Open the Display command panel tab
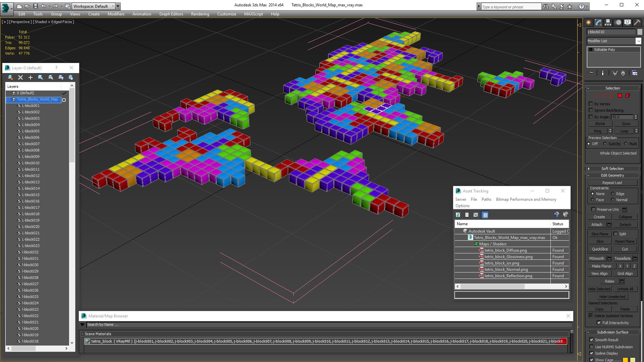The height and width of the screenshot is (362, 644). (627, 22)
